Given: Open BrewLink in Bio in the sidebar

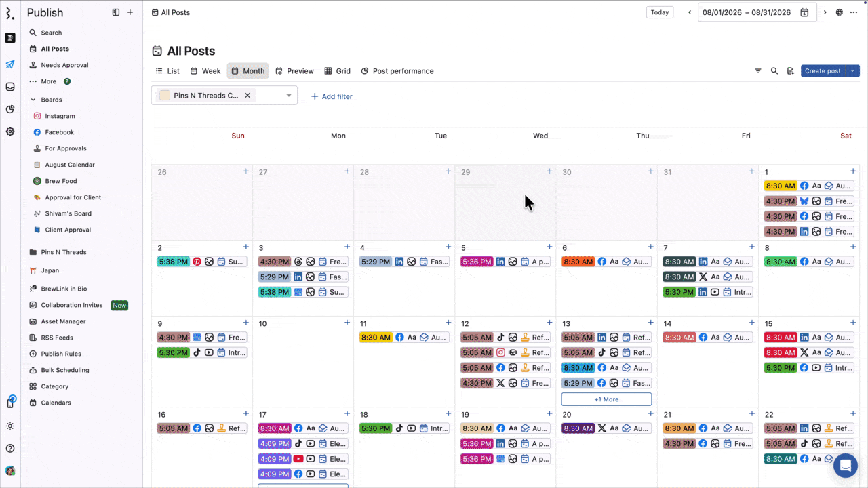Looking at the screenshot, I should 64,289.
